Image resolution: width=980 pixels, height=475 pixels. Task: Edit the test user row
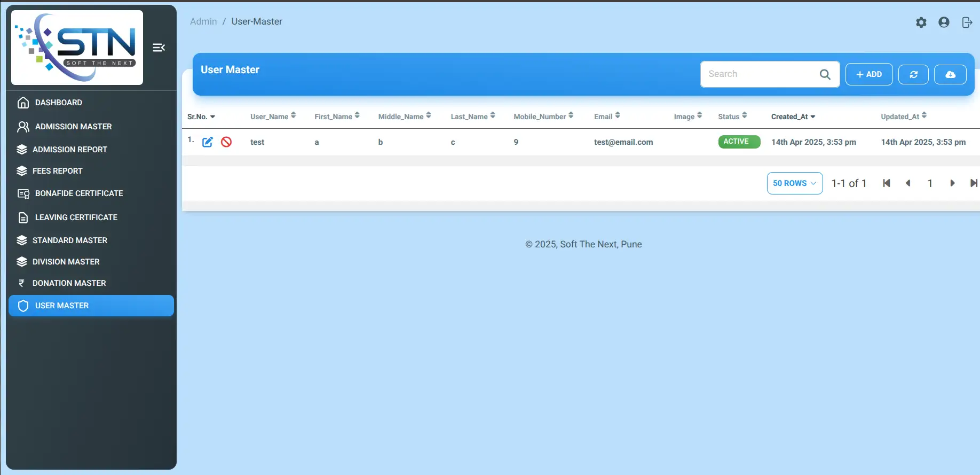tap(208, 142)
